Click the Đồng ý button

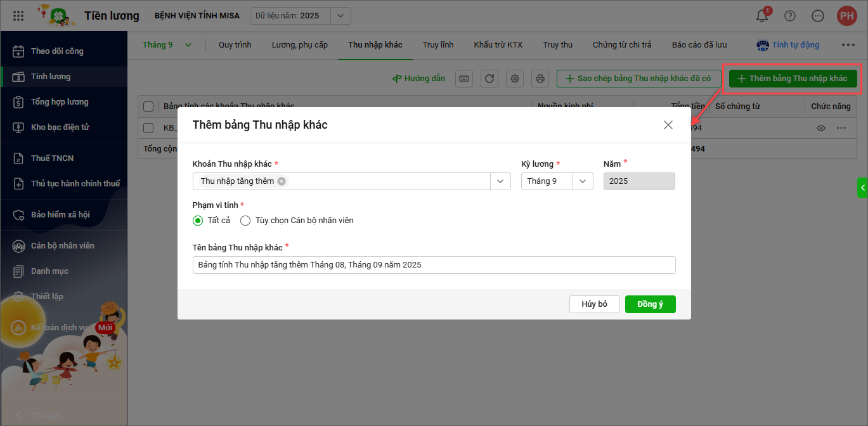[x=650, y=304]
